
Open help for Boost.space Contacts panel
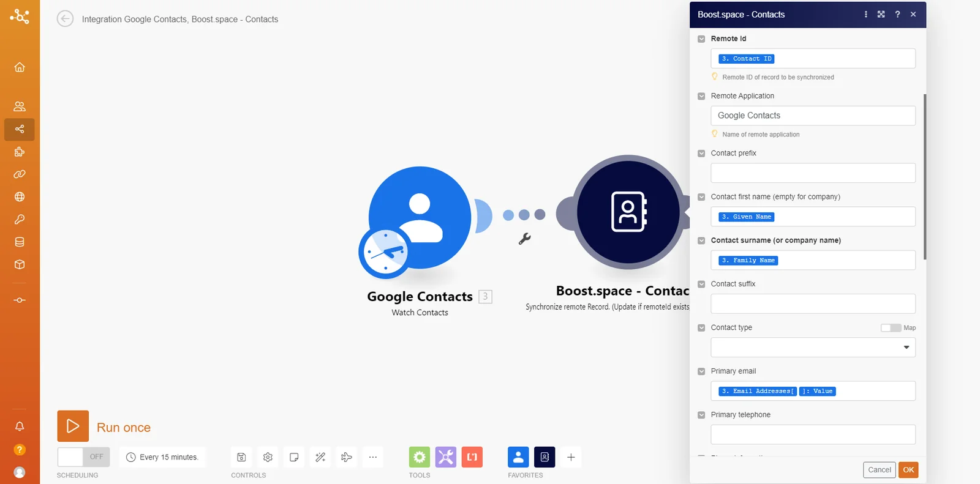[897, 14]
